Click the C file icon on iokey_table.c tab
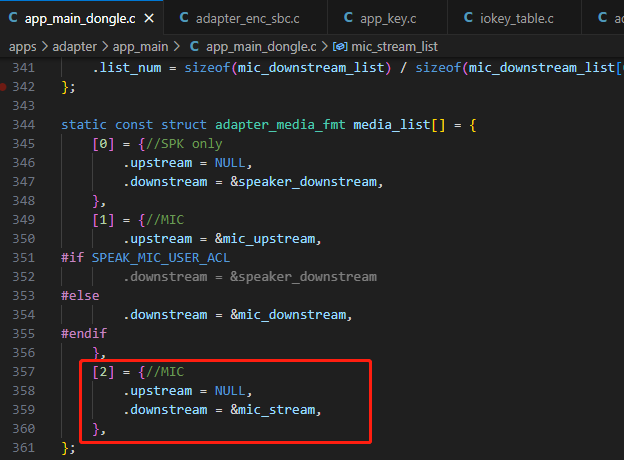 pos(468,18)
